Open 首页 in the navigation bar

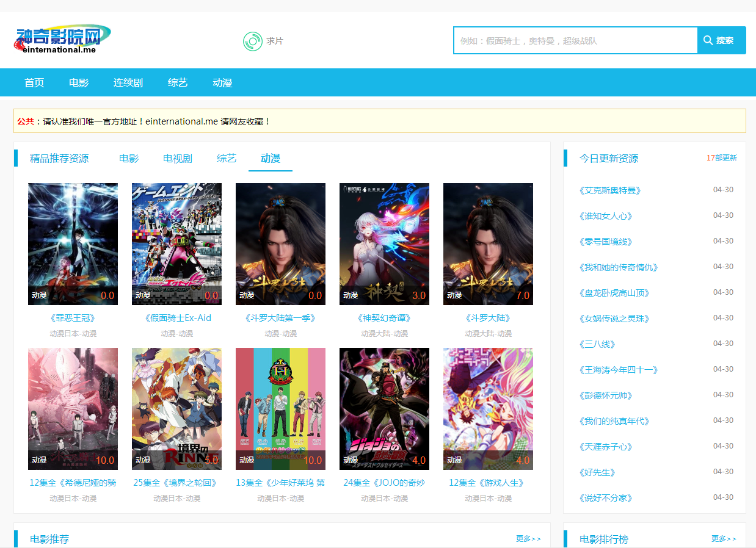tap(34, 82)
